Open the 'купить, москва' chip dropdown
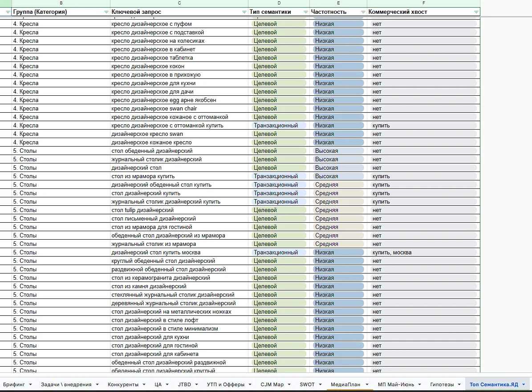 [423, 253]
